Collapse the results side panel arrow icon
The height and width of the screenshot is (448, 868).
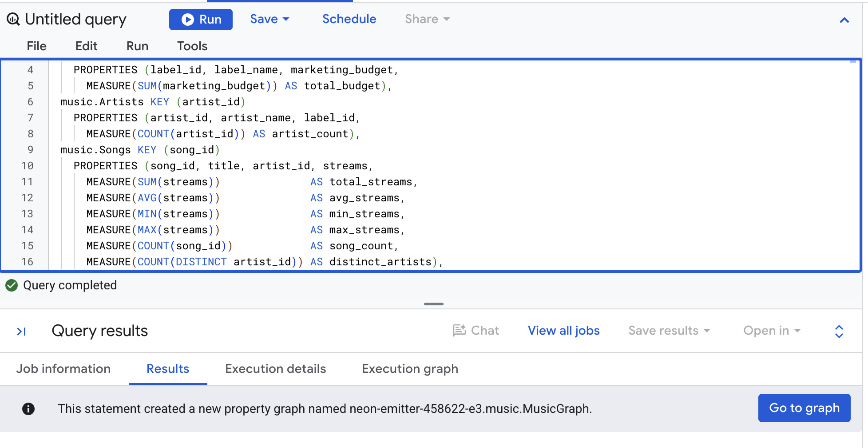tap(21, 331)
